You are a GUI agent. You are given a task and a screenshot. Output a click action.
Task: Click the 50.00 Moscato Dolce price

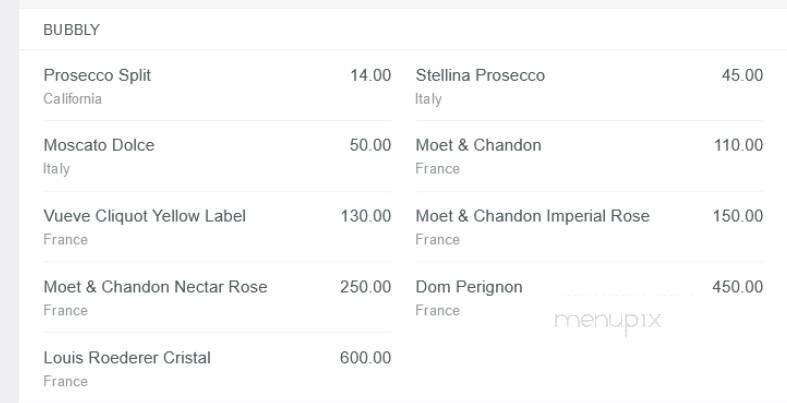tap(370, 146)
